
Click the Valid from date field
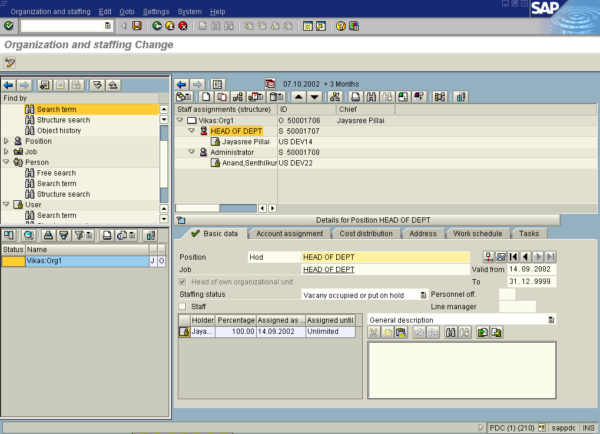point(531,269)
